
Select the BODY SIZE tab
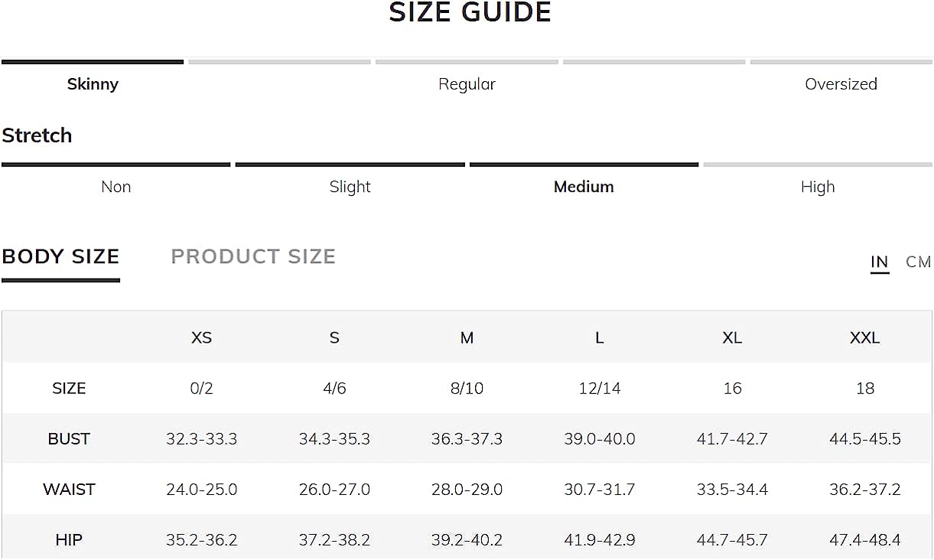pyautogui.click(x=60, y=256)
